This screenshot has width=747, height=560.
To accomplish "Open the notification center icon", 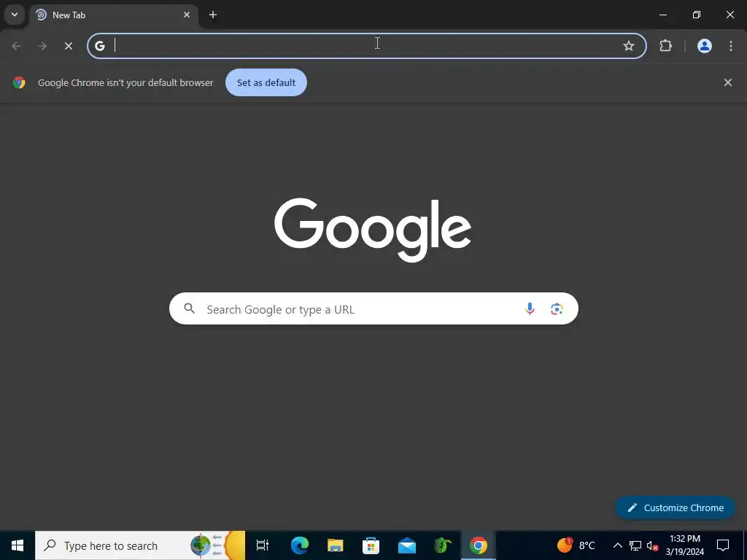I will click(x=723, y=545).
